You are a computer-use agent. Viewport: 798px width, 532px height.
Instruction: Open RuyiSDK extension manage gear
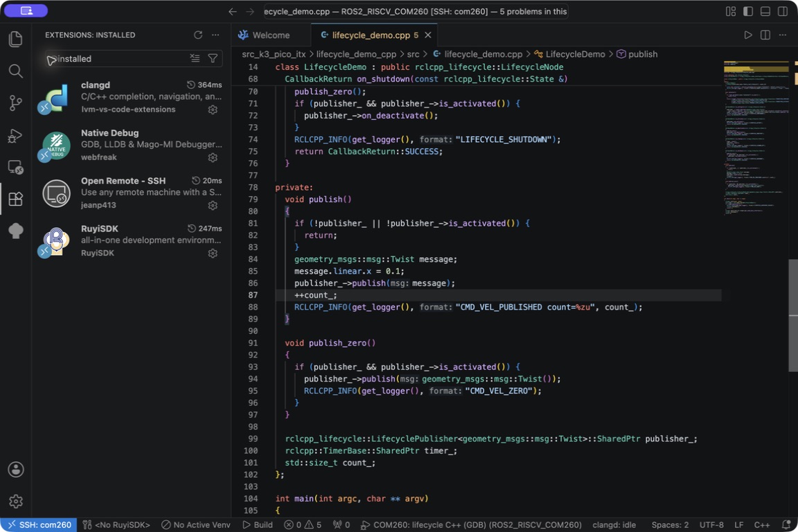click(x=213, y=253)
